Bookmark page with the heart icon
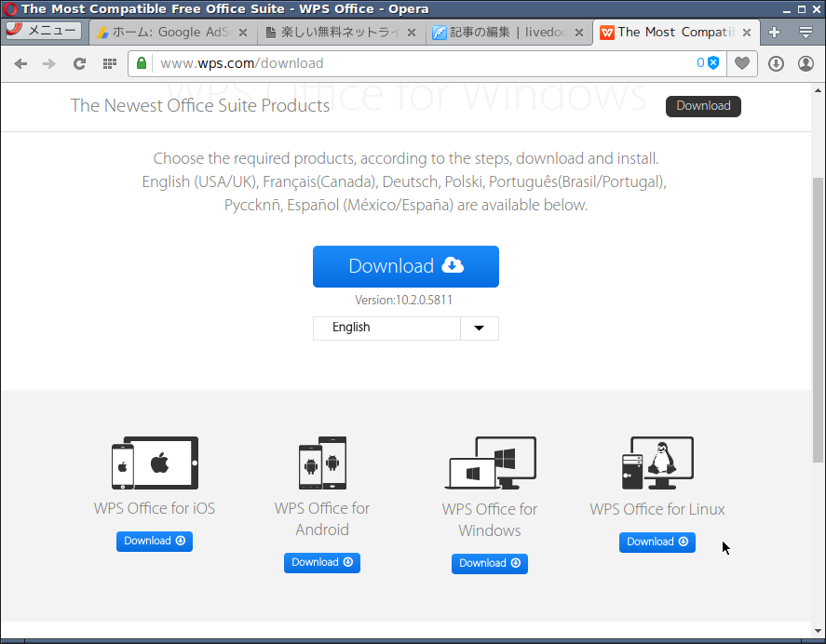This screenshot has height=644, width=826. 741,63
